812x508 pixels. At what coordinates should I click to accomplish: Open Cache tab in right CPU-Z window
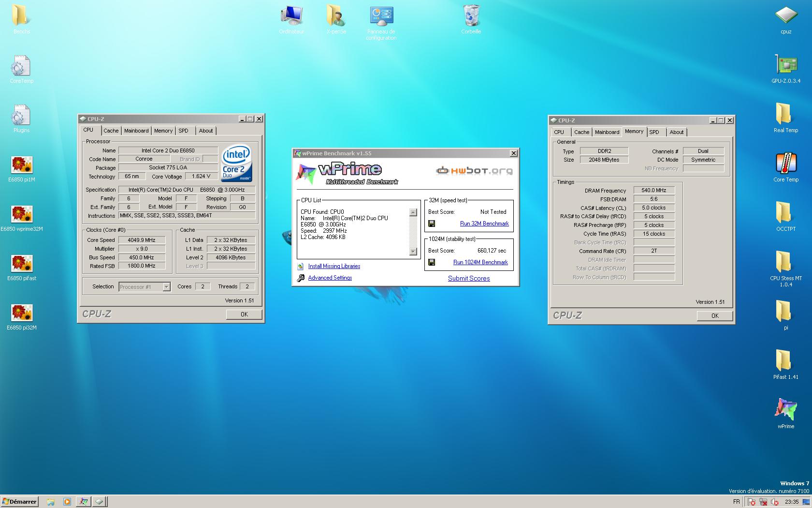tap(581, 132)
